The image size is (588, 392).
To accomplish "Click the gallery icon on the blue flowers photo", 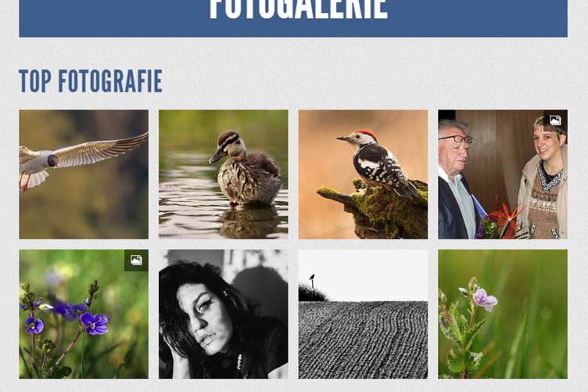I will coord(136,260).
